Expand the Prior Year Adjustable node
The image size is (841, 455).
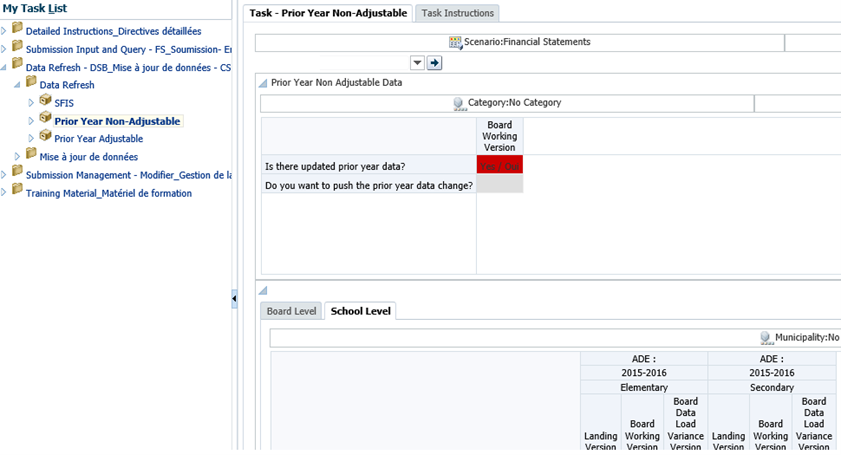click(x=31, y=138)
